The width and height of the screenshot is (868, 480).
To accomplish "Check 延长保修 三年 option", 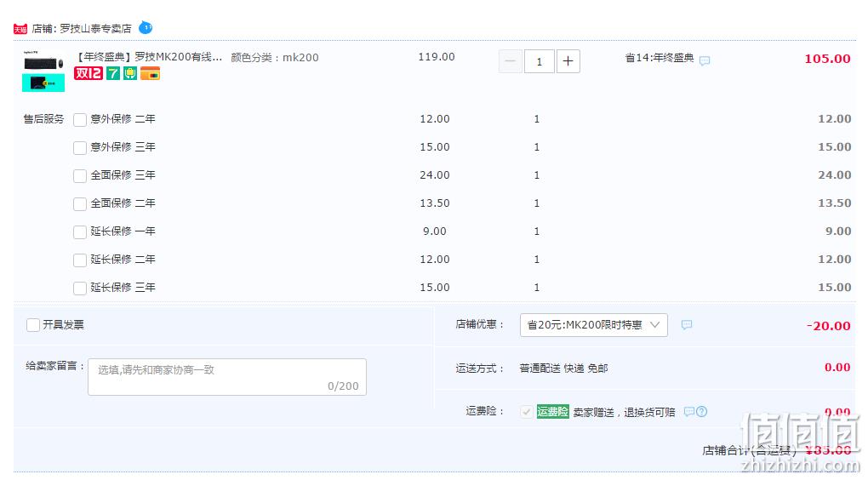I will coord(80,288).
